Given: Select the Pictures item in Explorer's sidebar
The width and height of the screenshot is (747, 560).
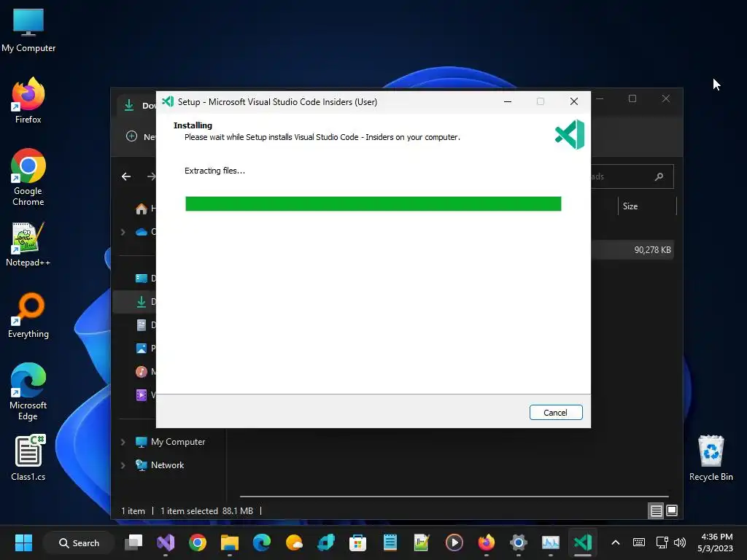Looking at the screenshot, I should [141, 348].
